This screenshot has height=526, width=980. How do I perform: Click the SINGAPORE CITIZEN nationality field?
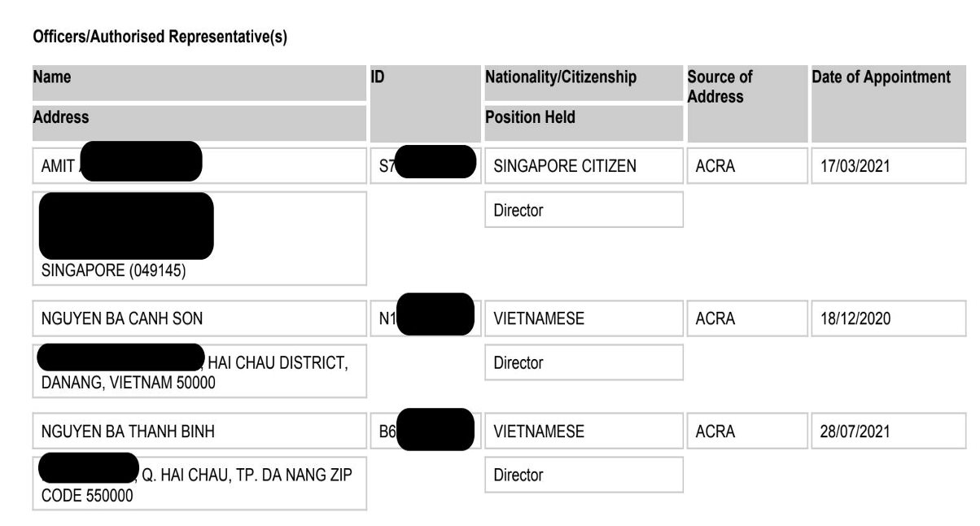click(x=584, y=166)
